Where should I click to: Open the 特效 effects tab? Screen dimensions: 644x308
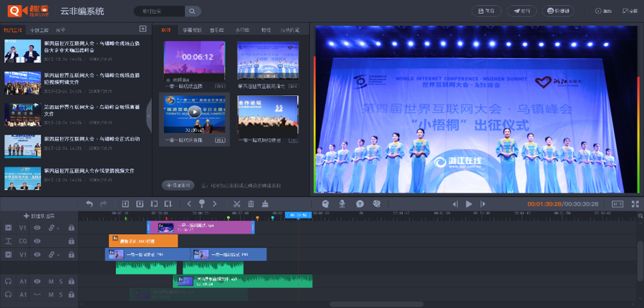point(266,30)
